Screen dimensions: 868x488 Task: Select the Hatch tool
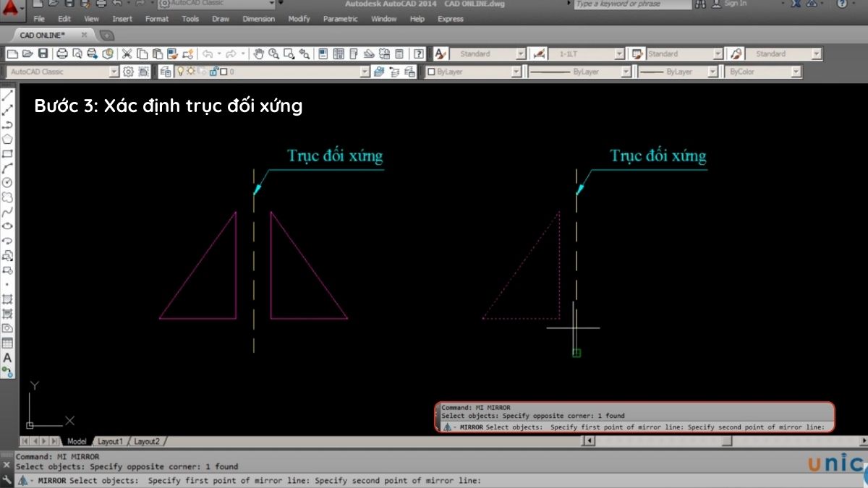coord(7,299)
